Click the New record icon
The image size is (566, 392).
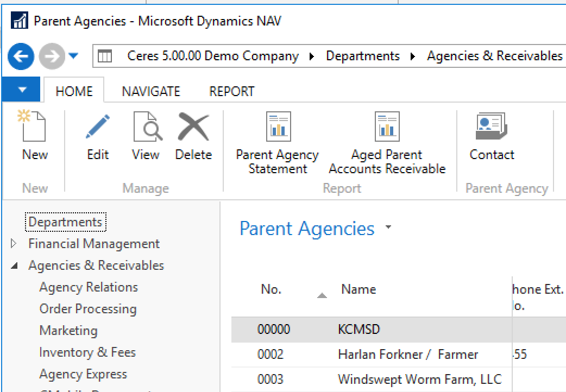pyautogui.click(x=34, y=127)
